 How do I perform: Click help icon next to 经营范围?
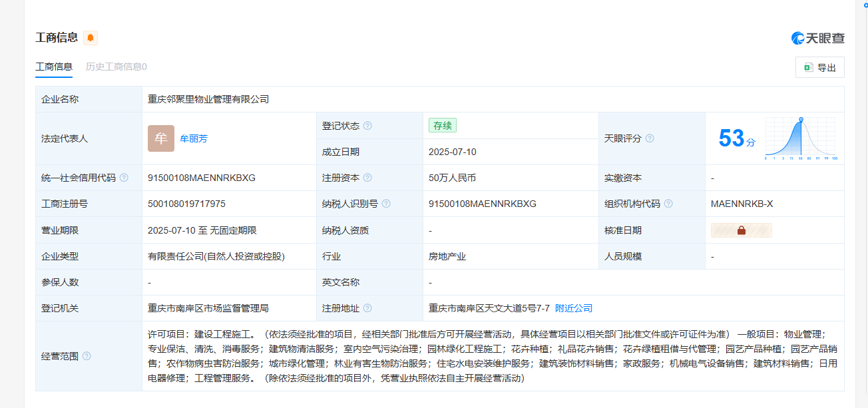pyautogui.click(x=87, y=356)
